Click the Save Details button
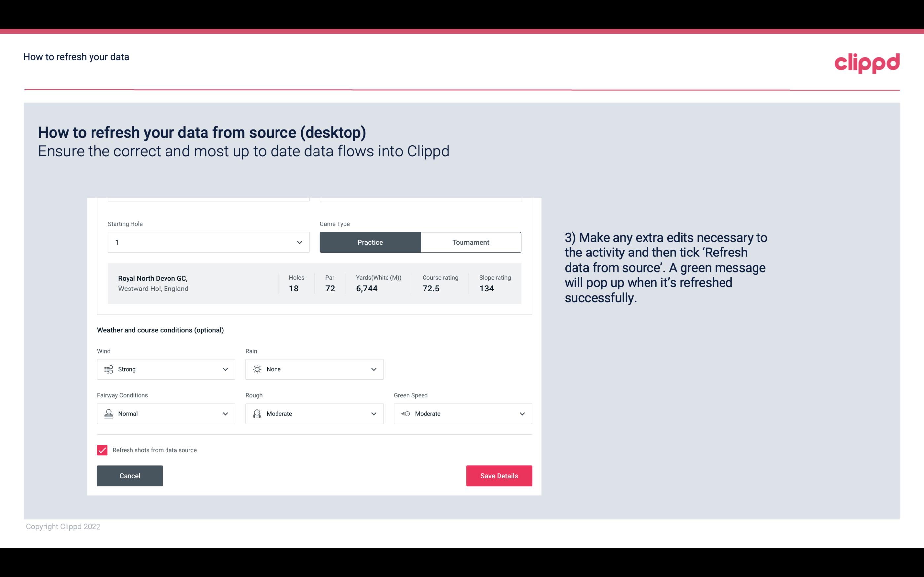The image size is (924, 577). click(x=499, y=475)
